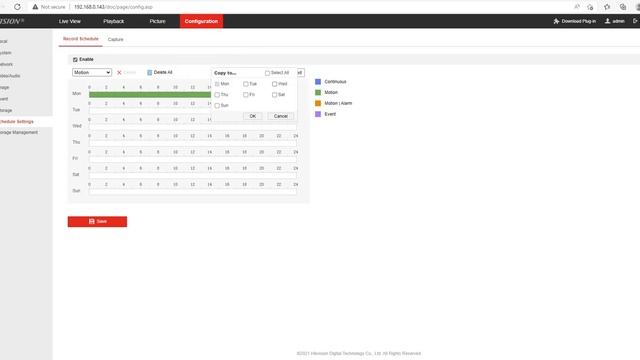This screenshot has height=360, width=640.
Task: Click the blue Continuous legend swatch
Action: click(318, 82)
